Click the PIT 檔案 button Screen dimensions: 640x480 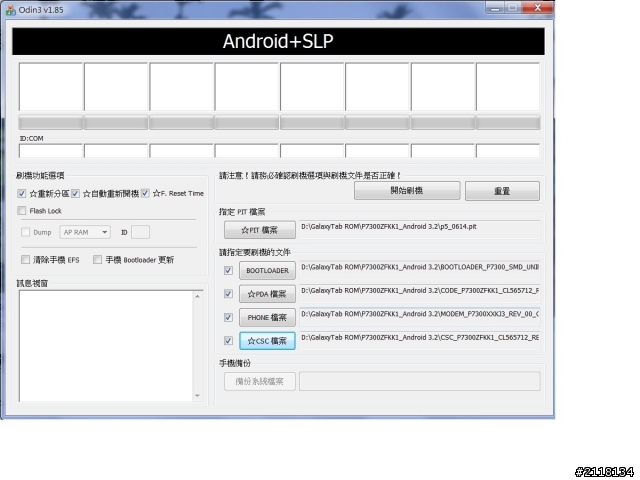pyautogui.click(x=260, y=230)
